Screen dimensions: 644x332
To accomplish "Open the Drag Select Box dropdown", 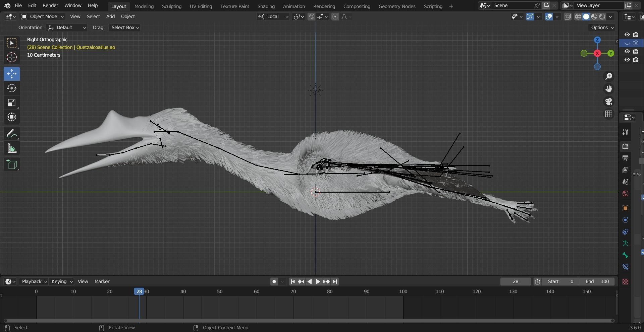I will click(x=124, y=27).
